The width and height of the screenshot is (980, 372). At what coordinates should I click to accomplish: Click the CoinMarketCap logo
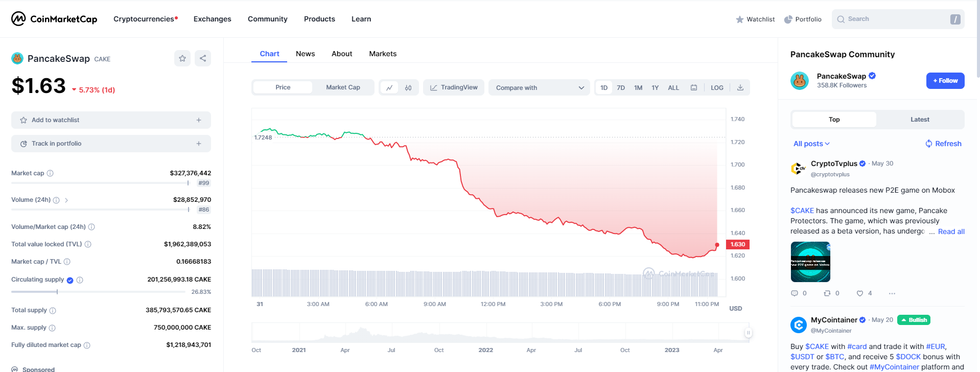pyautogui.click(x=54, y=19)
